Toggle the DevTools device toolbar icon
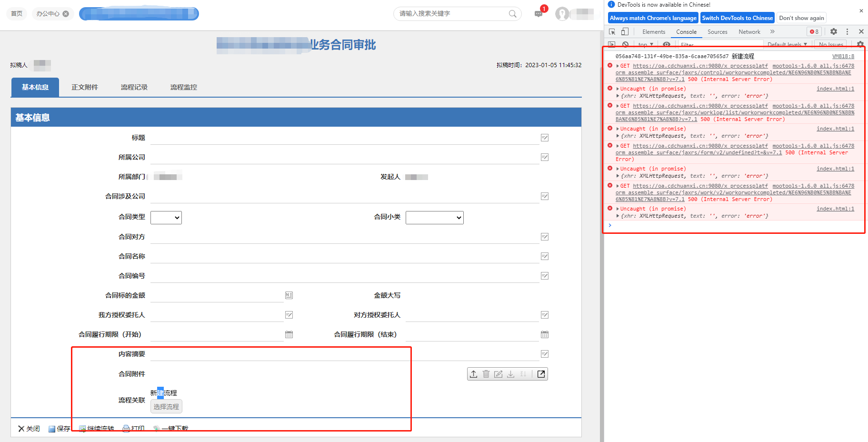The width and height of the screenshot is (868, 442). [x=625, y=31]
